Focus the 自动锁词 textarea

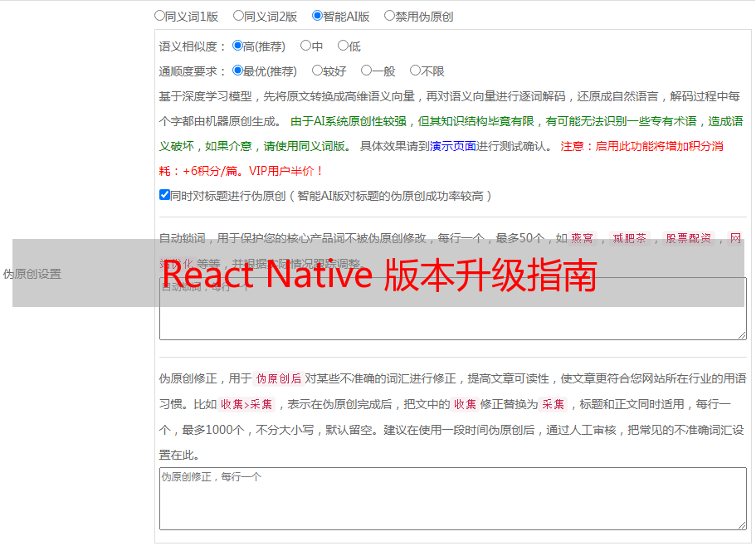click(x=453, y=309)
